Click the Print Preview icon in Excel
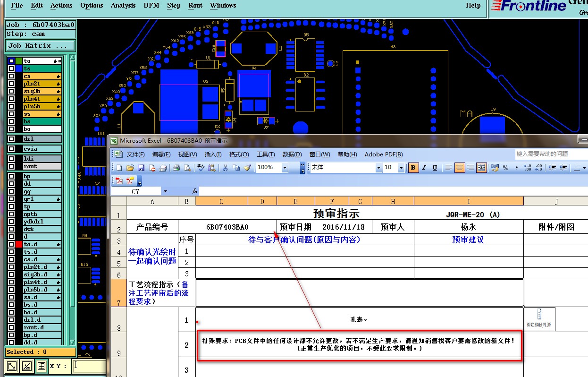The height and width of the screenshot is (377, 588). [x=187, y=168]
